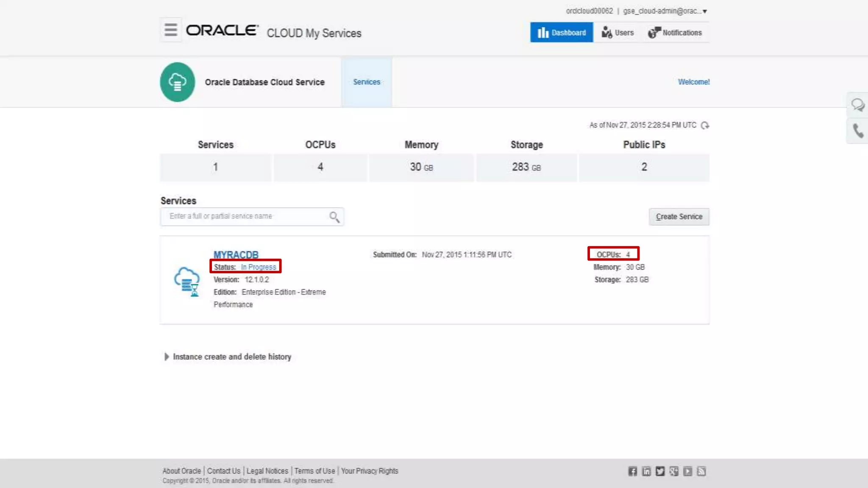Open Your Privacy Rights footer link
This screenshot has width=868, height=488.
tap(370, 471)
